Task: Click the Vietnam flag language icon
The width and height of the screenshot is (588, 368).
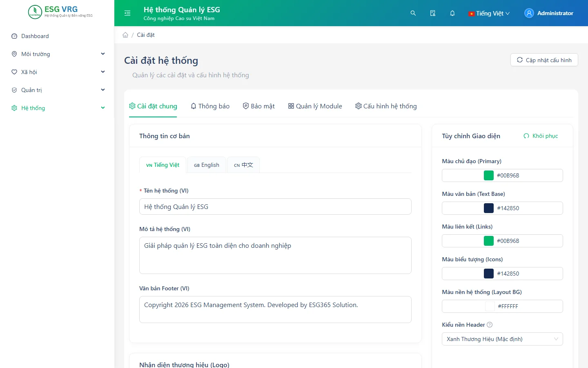Action: click(x=471, y=13)
